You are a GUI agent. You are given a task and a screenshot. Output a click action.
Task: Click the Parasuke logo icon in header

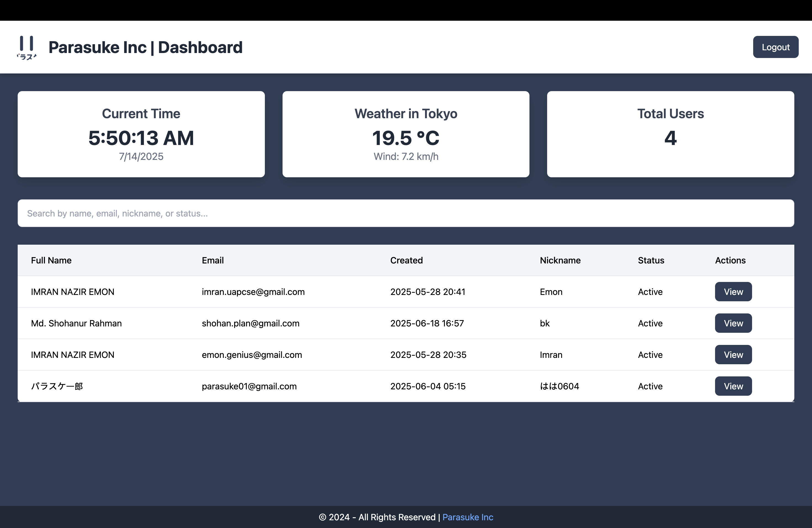[x=27, y=47]
